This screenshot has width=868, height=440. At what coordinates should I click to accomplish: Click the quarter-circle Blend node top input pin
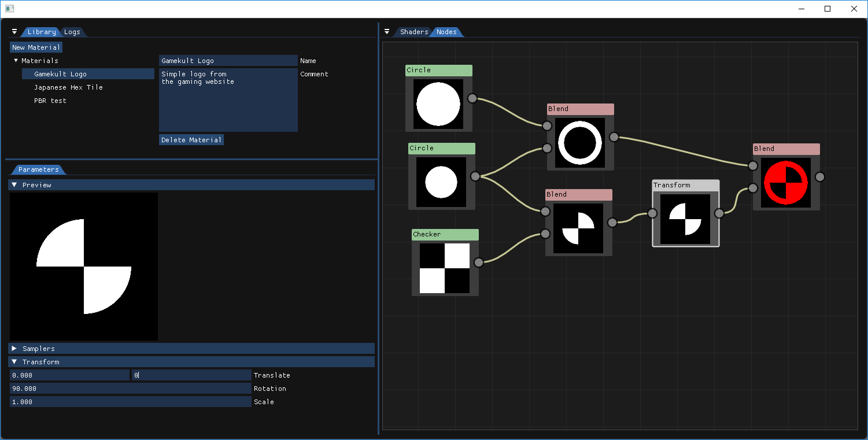545,211
